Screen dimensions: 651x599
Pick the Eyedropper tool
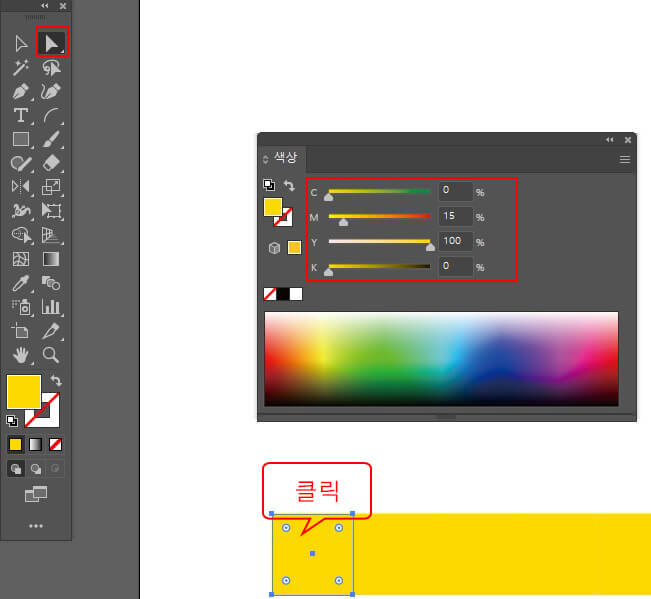(21, 283)
